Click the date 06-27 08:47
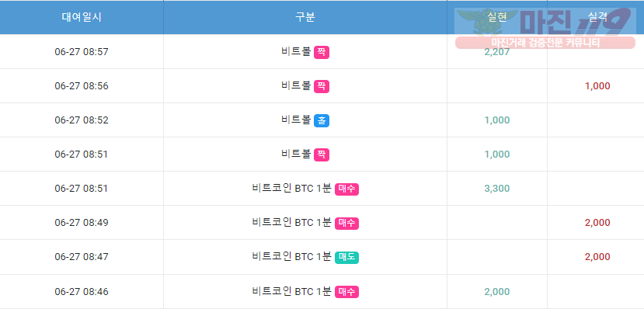The height and width of the screenshot is (309, 644). pyautogui.click(x=82, y=257)
